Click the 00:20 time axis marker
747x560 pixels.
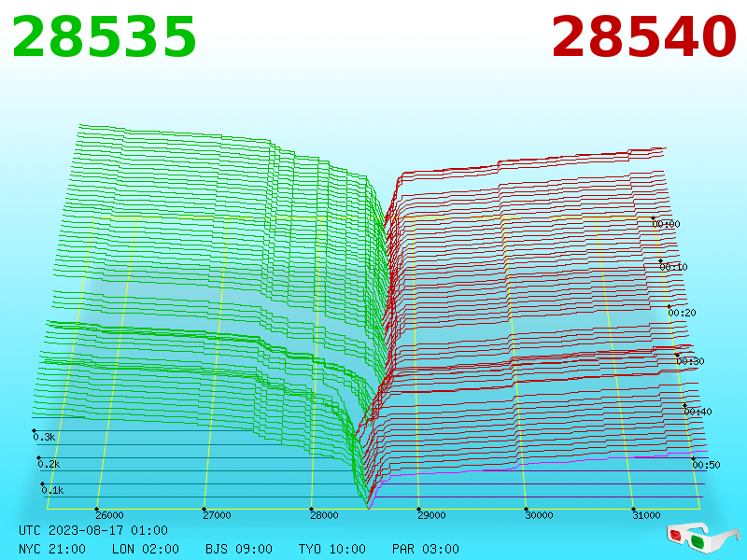click(x=682, y=313)
